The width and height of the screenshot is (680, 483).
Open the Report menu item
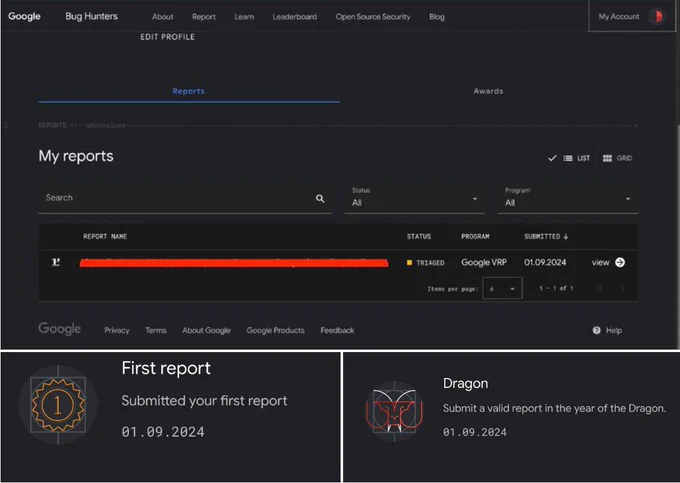click(204, 17)
